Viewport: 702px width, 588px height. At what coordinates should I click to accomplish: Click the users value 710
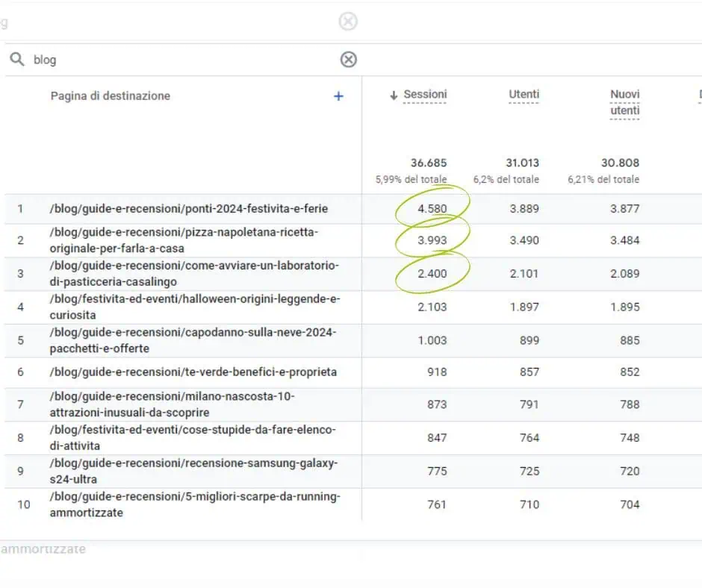click(529, 504)
